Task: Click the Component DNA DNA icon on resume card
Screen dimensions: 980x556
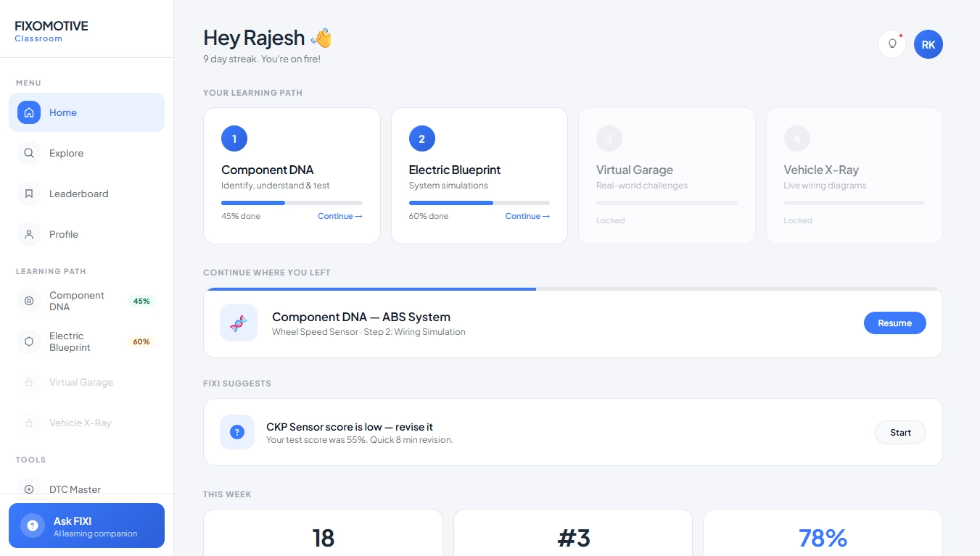Action: tap(239, 323)
